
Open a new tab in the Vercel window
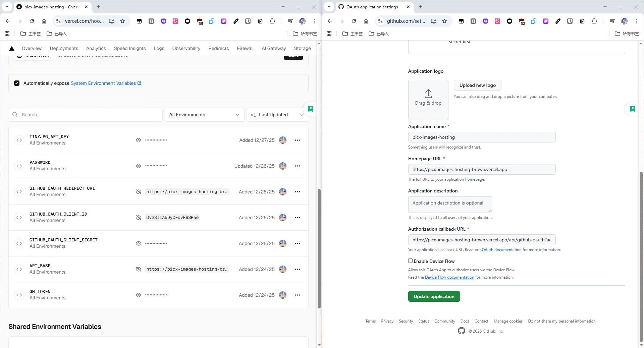pyautogui.click(x=98, y=7)
